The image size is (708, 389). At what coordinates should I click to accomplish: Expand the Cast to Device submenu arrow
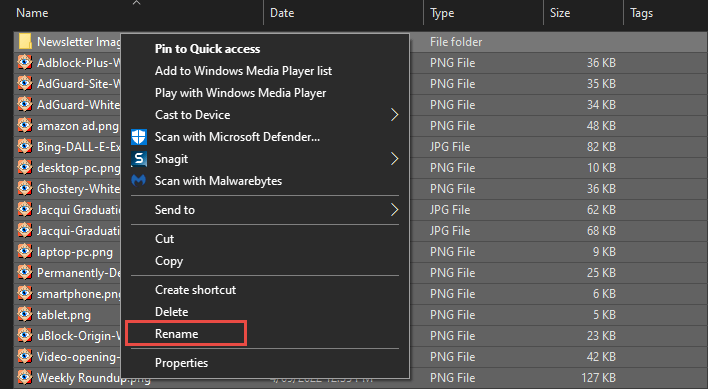click(x=394, y=115)
